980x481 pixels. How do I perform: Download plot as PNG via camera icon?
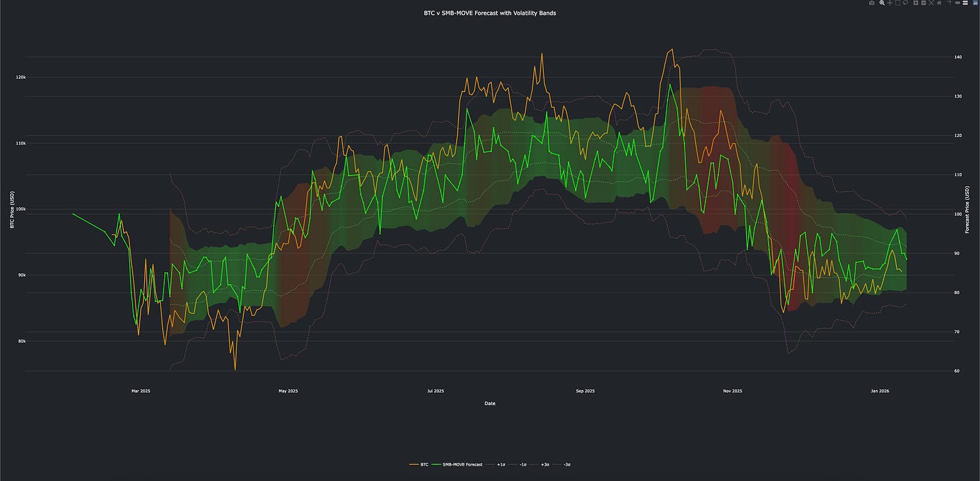[x=872, y=3]
